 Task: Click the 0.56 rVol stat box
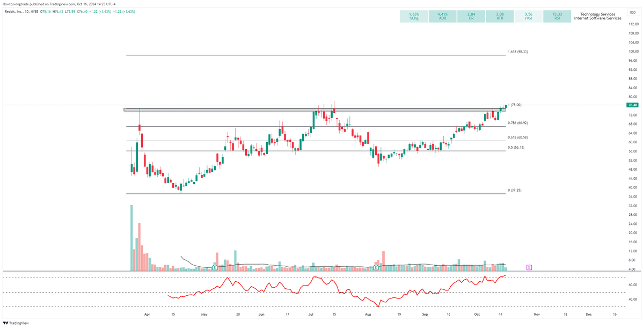coord(529,16)
